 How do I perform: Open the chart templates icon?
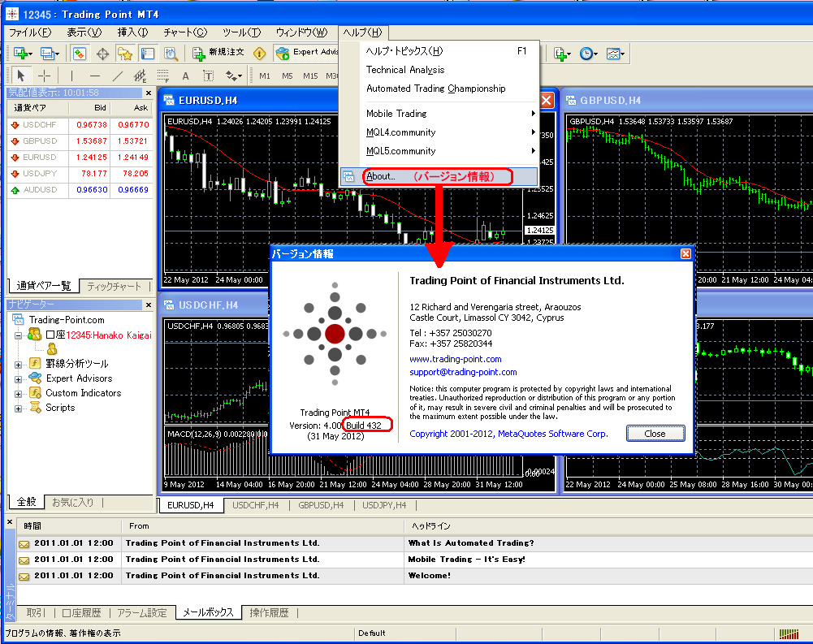(x=616, y=54)
